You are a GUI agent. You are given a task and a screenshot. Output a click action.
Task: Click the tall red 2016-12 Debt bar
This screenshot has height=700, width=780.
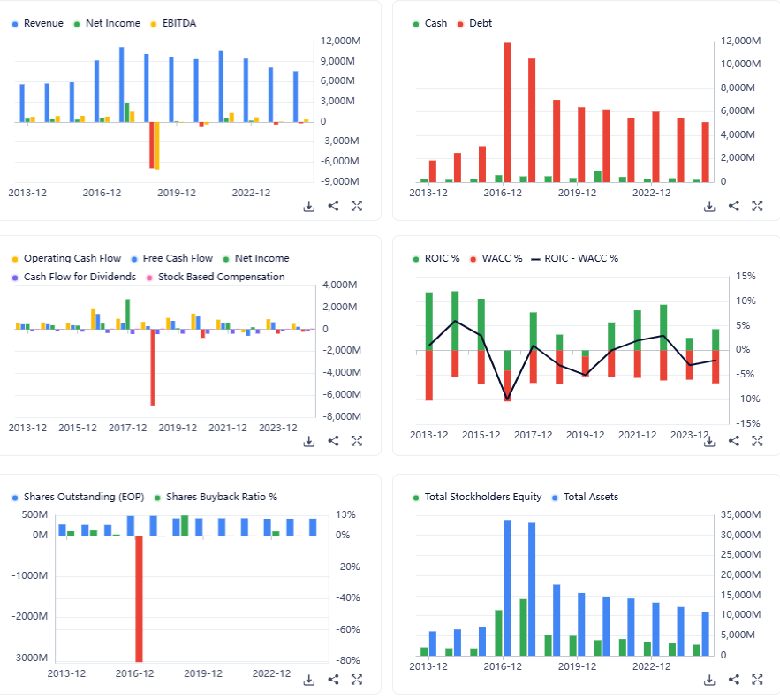click(x=507, y=112)
